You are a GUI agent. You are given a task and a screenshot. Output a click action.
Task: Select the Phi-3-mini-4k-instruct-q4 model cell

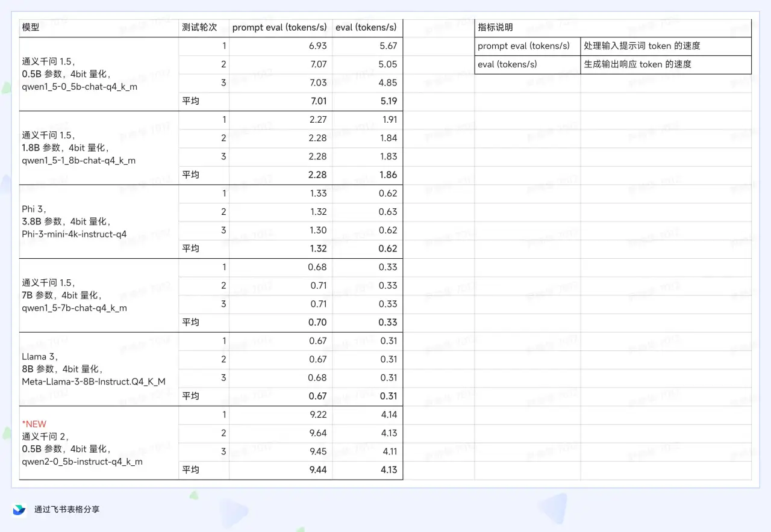pyautogui.click(x=99, y=221)
